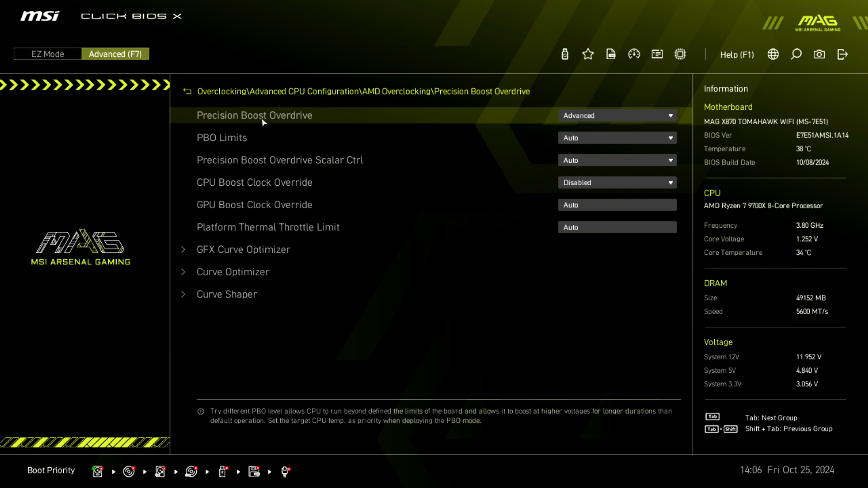868x488 pixels.
Task: Open the screenshot capture icon
Action: pyautogui.click(x=820, y=54)
